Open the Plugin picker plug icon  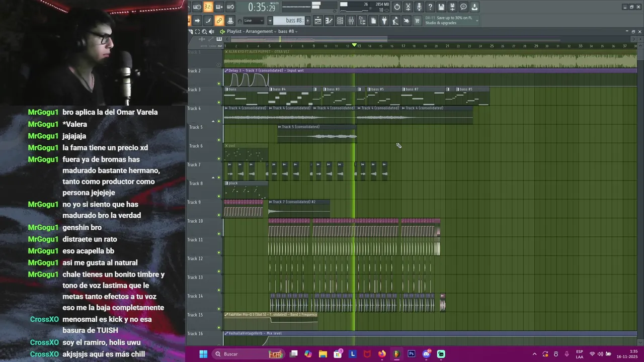coord(384,21)
